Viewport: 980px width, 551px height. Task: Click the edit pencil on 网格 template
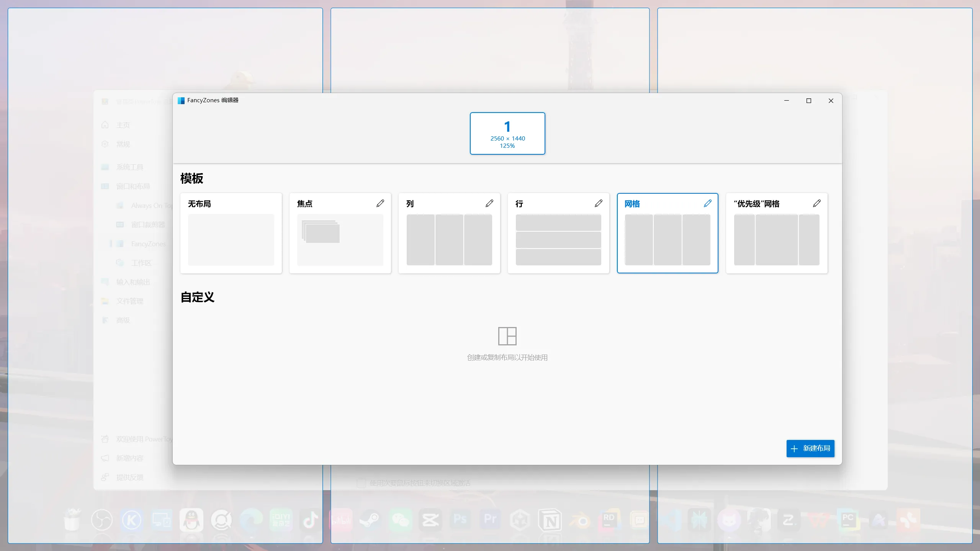click(707, 203)
